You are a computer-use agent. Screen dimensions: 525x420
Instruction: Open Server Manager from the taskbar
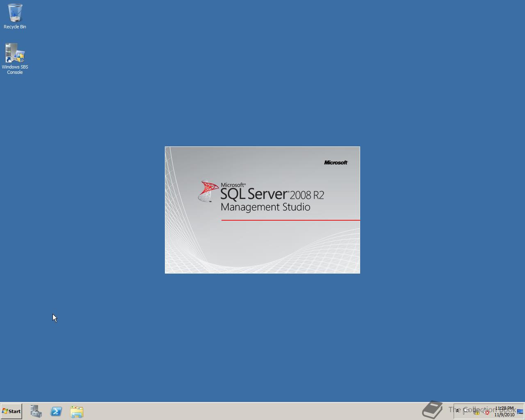click(36, 411)
